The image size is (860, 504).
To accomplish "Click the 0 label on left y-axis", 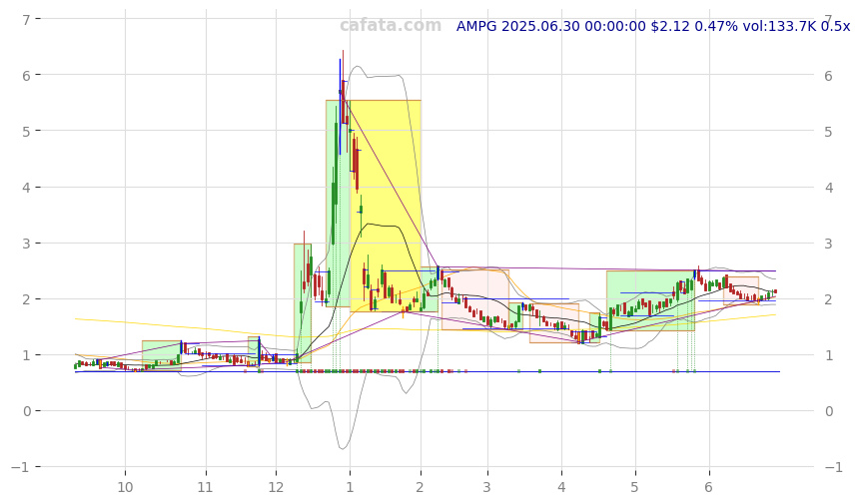I will click(26, 411).
